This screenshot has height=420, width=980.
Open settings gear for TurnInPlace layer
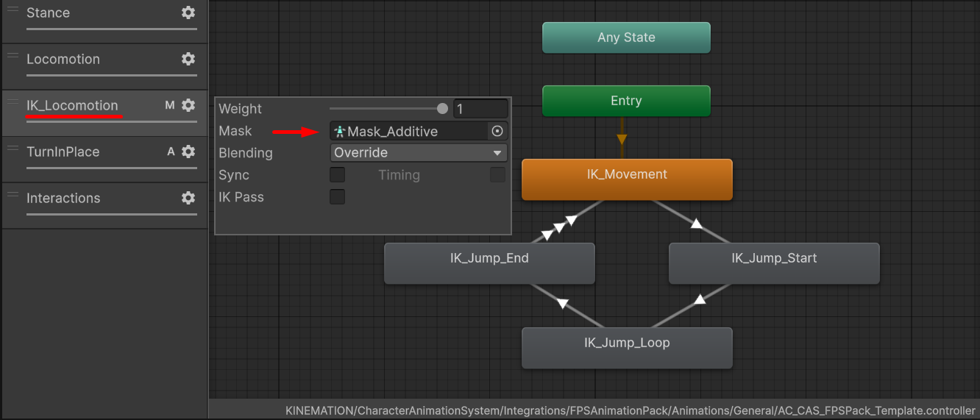coord(188,152)
